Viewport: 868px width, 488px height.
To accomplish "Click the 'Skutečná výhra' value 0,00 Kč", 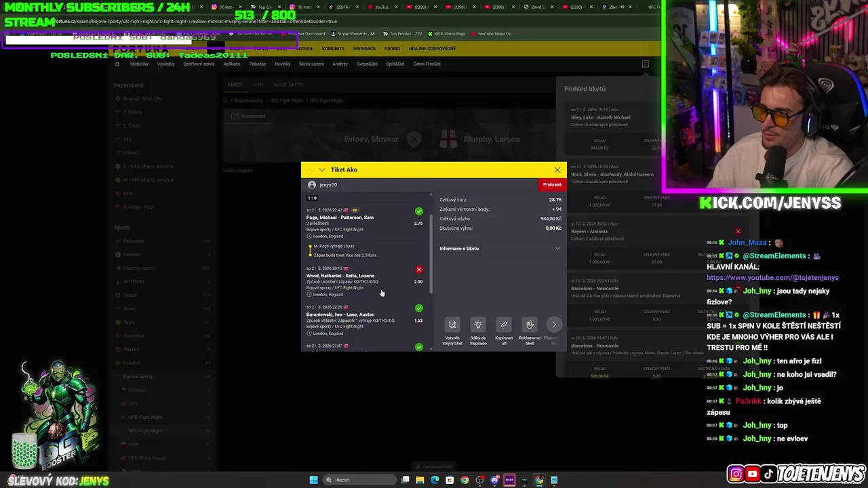I will 553,228.
